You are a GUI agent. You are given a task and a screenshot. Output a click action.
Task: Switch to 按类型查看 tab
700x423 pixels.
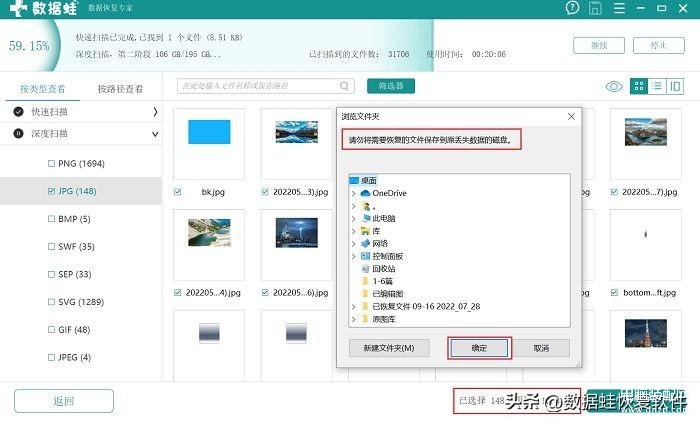point(42,89)
